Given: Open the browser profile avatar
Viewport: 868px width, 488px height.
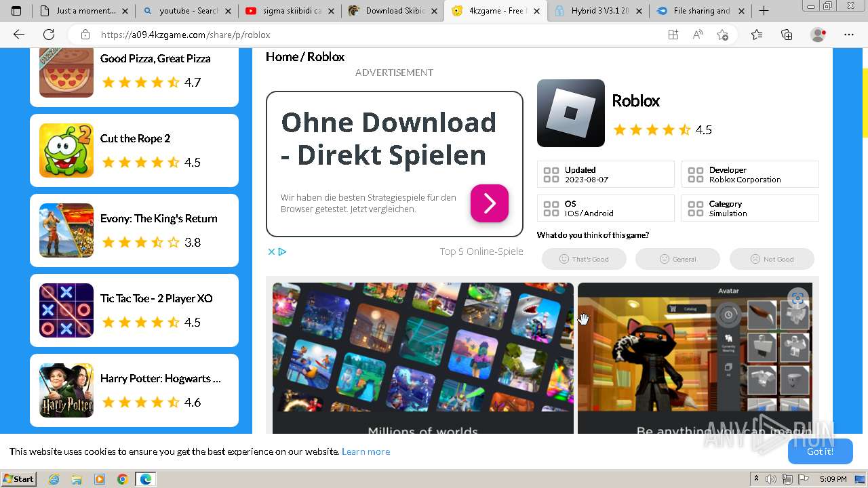Looking at the screenshot, I should (x=818, y=35).
